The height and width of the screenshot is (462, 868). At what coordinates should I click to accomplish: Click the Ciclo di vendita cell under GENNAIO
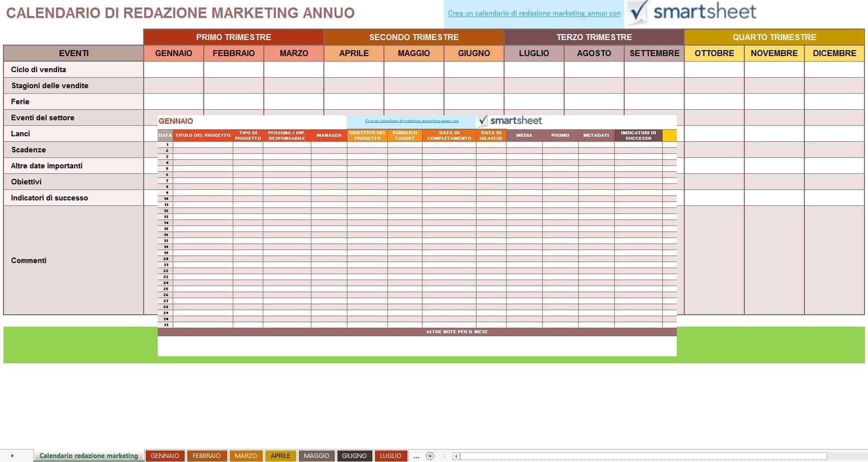click(x=174, y=70)
